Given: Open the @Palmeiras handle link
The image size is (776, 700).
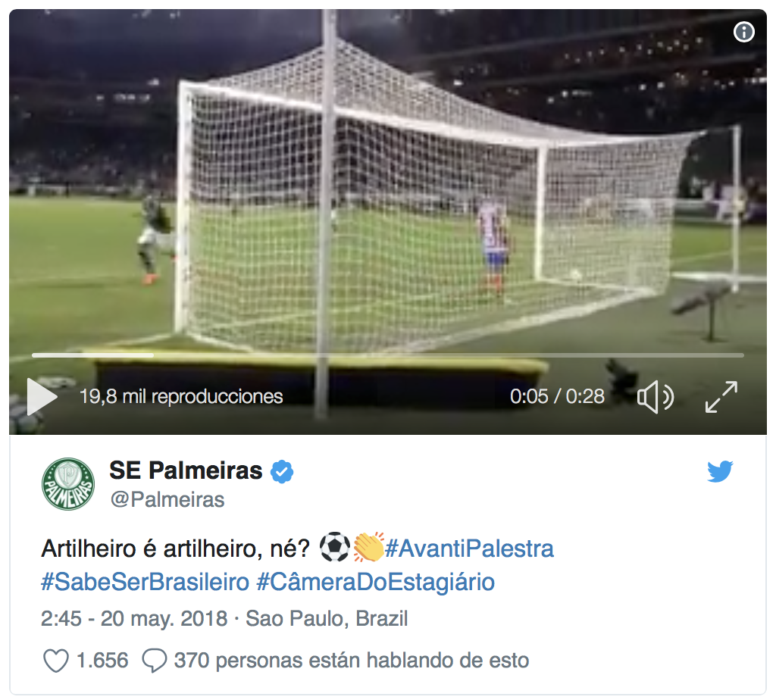Looking at the screenshot, I should click(167, 500).
